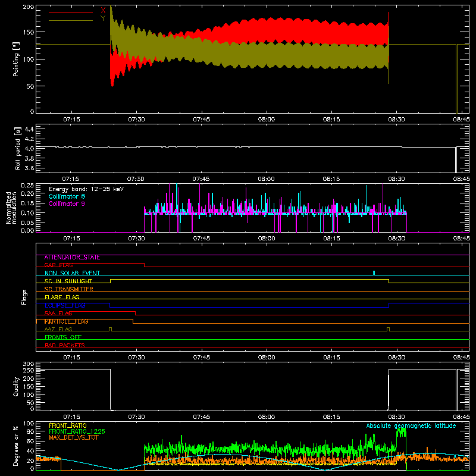Click the BAD_PACKETS flag label
Screen dimensions: 476x476
tap(65, 345)
